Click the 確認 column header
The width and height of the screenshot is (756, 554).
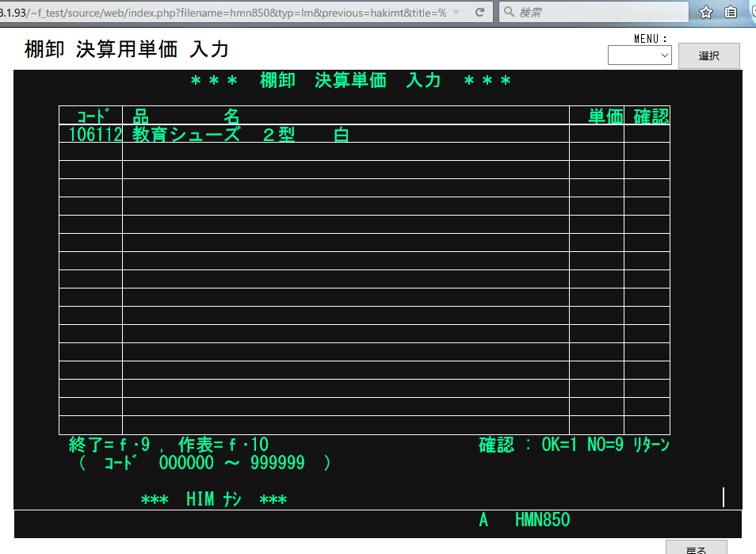click(x=651, y=116)
